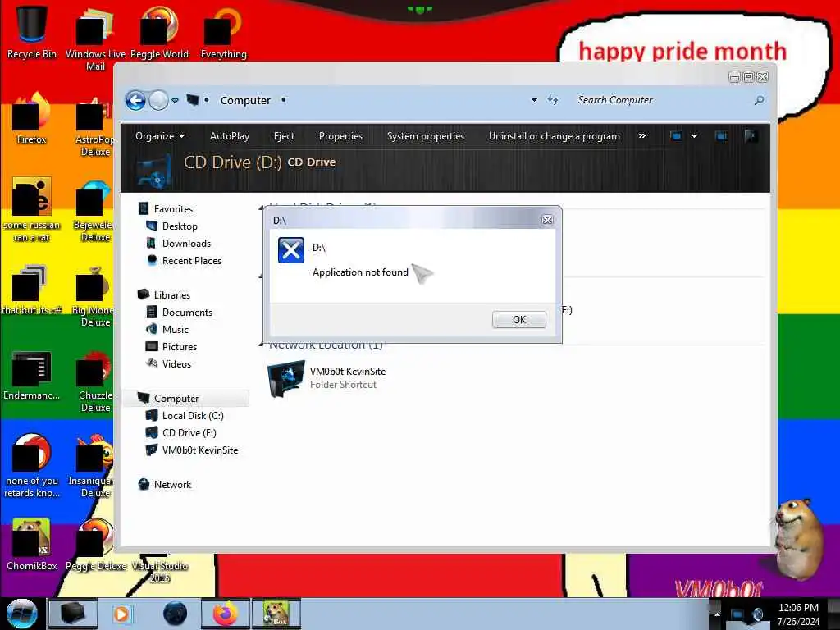This screenshot has height=630, width=840.
Task: Open the Pictures library
Action: click(x=180, y=346)
